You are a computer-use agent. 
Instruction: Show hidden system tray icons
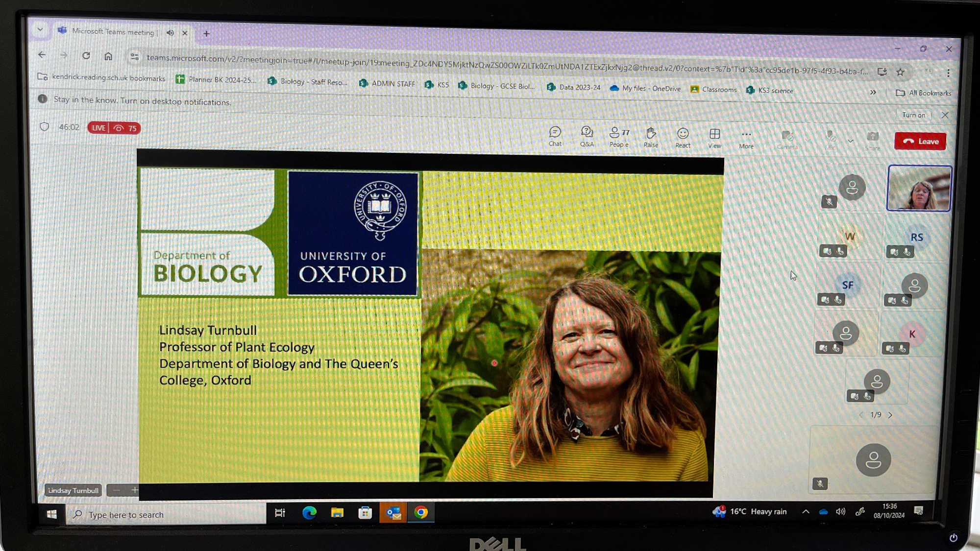click(806, 512)
